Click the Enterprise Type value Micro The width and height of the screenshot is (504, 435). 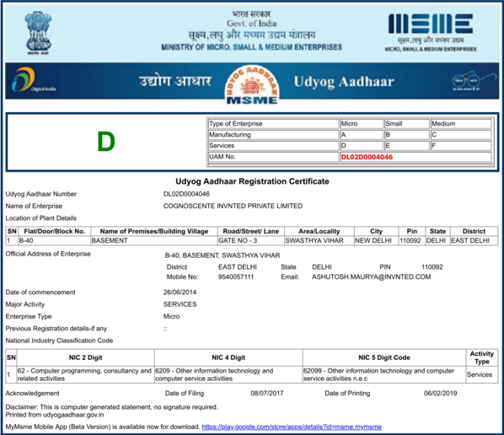[171, 316]
